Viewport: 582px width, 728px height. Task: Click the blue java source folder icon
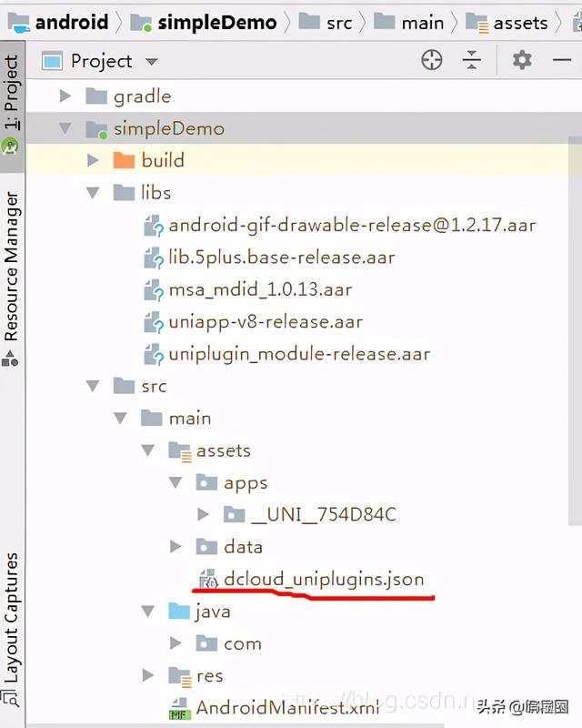click(x=179, y=611)
